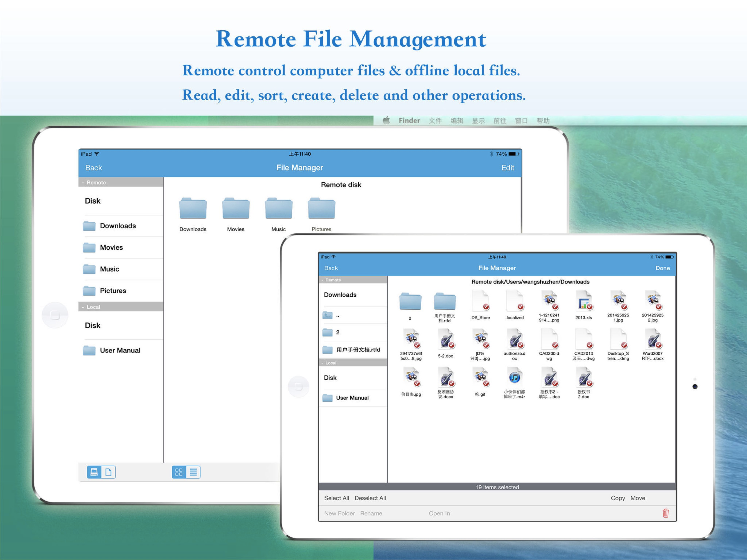Screen dimensions: 747x560
Task: Select the document source icon in bottom toolbar
Action: pyautogui.click(x=108, y=472)
